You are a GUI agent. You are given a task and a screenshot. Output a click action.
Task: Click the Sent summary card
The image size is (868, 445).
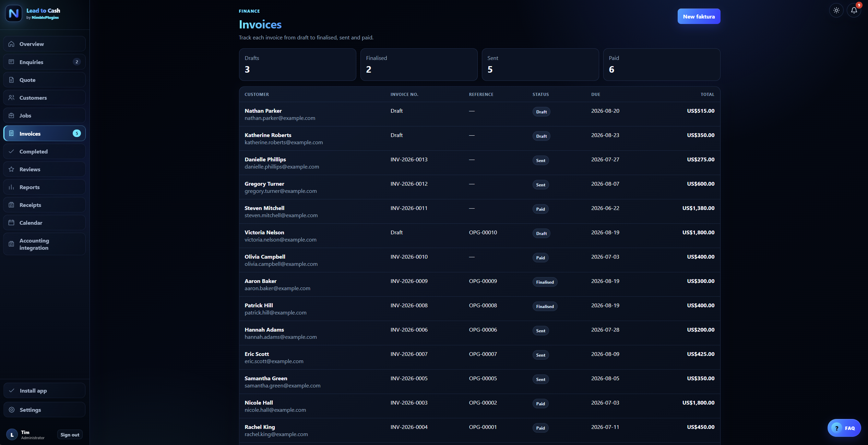(x=540, y=64)
